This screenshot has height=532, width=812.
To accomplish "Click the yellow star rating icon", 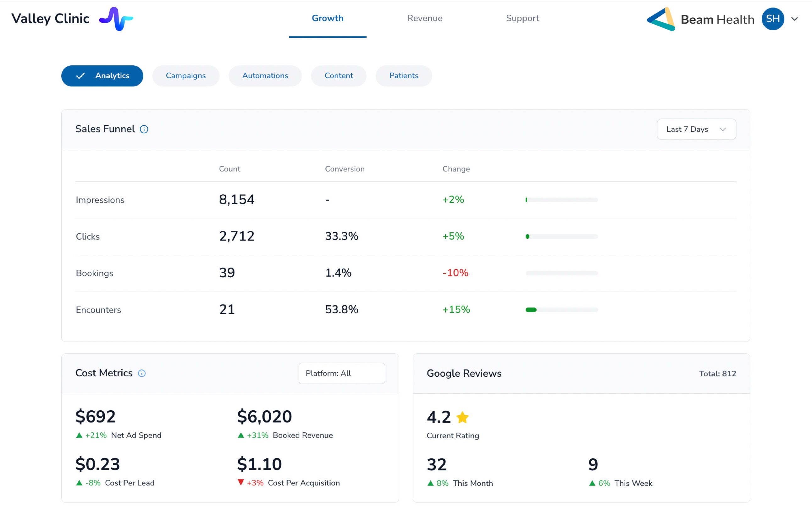I will coord(462,417).
